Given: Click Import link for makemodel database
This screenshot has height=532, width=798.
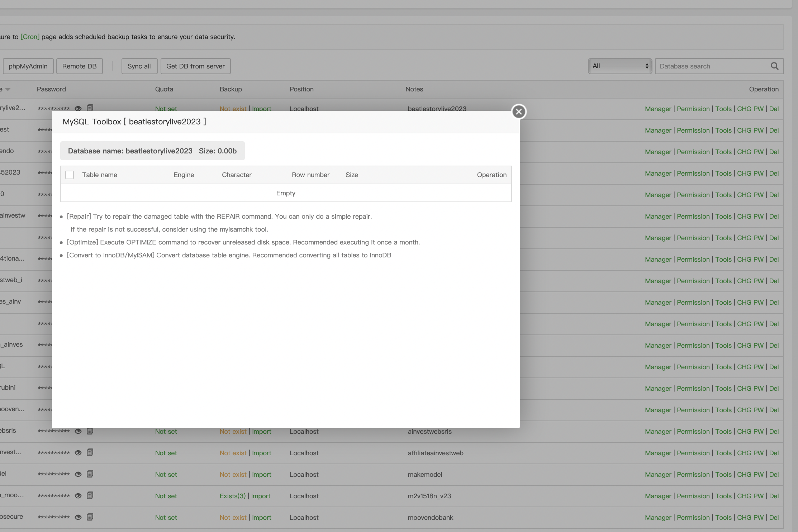Looking at the screenshot, I should tap(261, 474).
